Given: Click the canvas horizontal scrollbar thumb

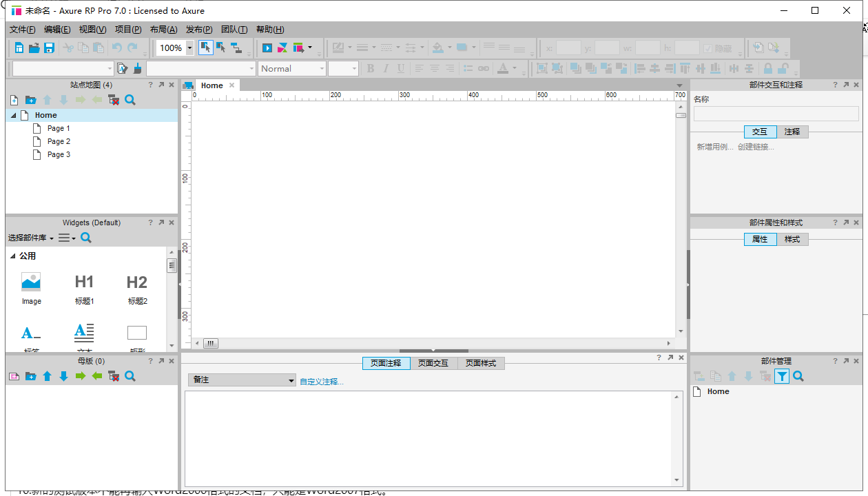Looking at the screenshot, I should pos(211,343).
